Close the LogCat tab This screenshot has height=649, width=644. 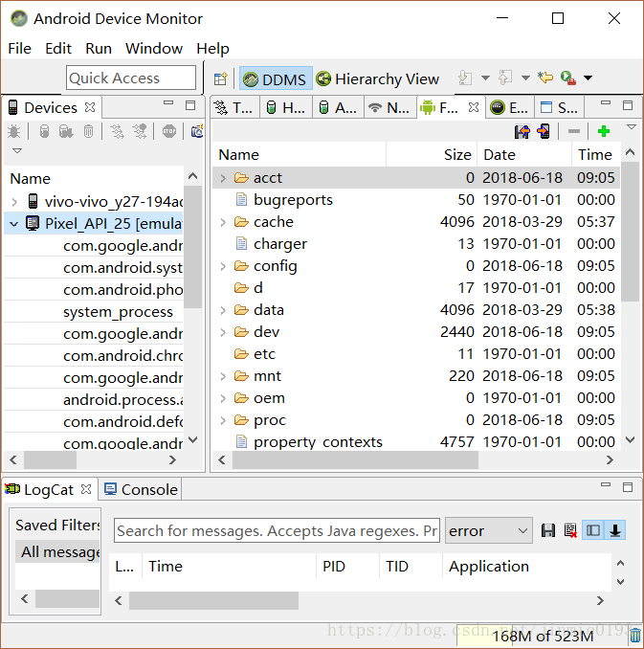click(86, 490)
